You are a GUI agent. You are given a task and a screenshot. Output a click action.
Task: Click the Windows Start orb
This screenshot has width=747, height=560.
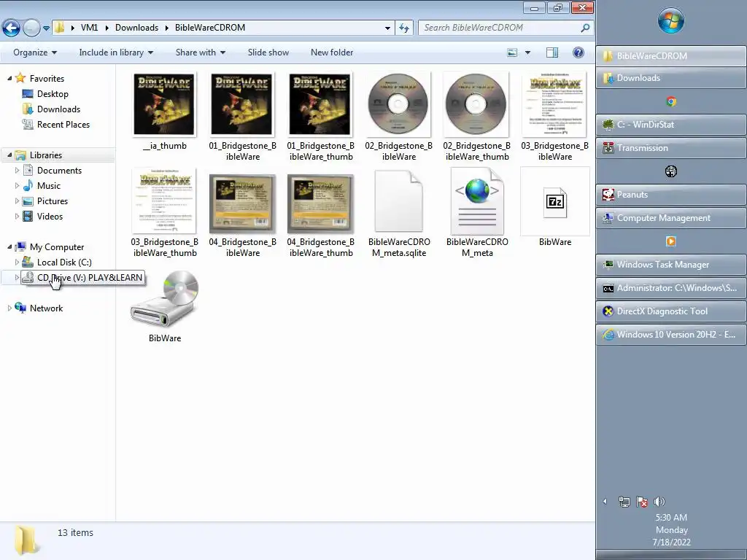point(671,21)
